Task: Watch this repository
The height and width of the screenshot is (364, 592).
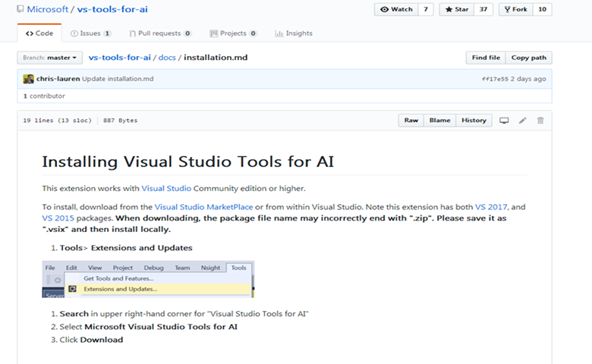Action: tap(396, 9)
